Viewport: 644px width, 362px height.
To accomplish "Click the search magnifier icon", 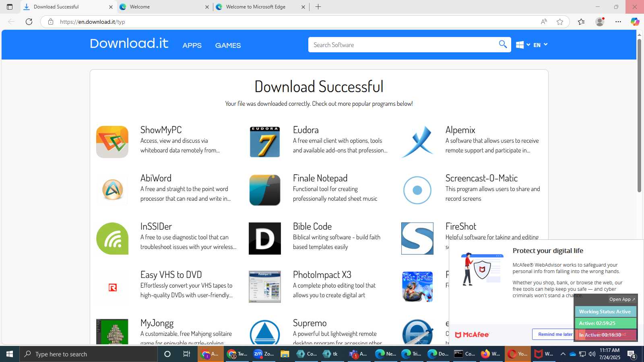I will [x=503, y=44].
